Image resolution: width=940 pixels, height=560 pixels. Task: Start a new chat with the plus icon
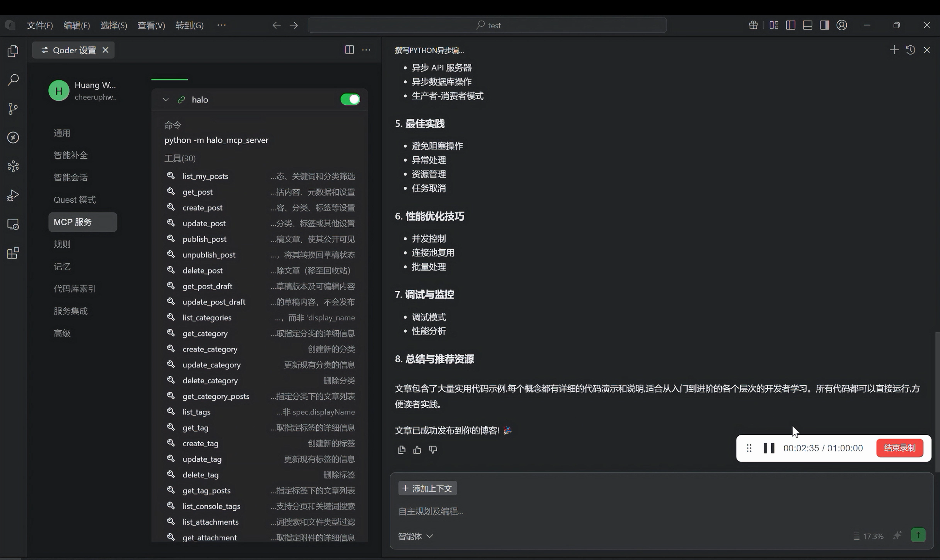tap(894, 49)
